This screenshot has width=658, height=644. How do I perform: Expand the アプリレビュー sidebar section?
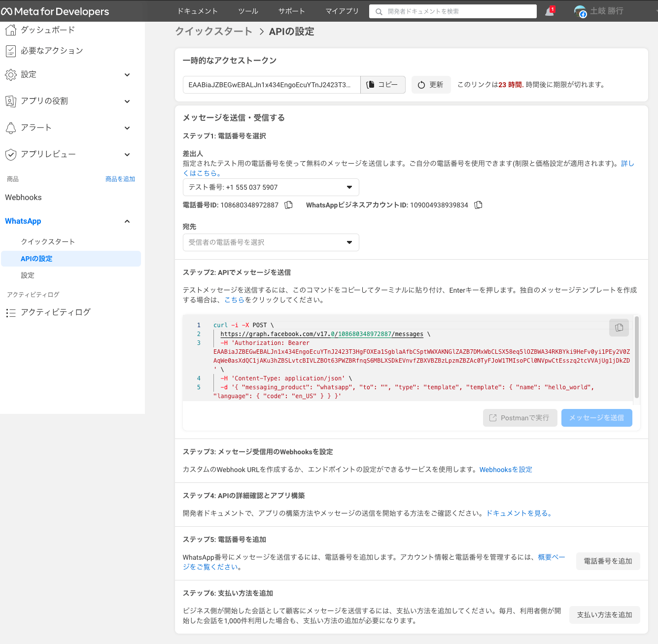pos(127,155)
